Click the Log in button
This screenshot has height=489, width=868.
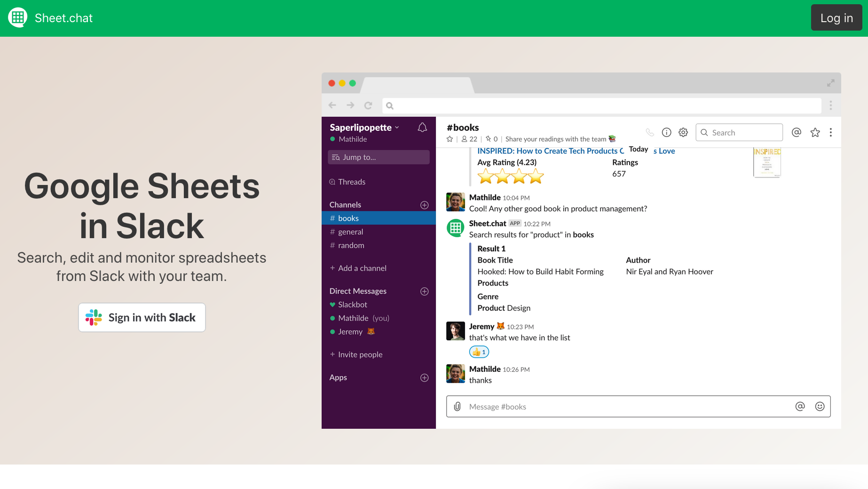click(x=836, y=17)
